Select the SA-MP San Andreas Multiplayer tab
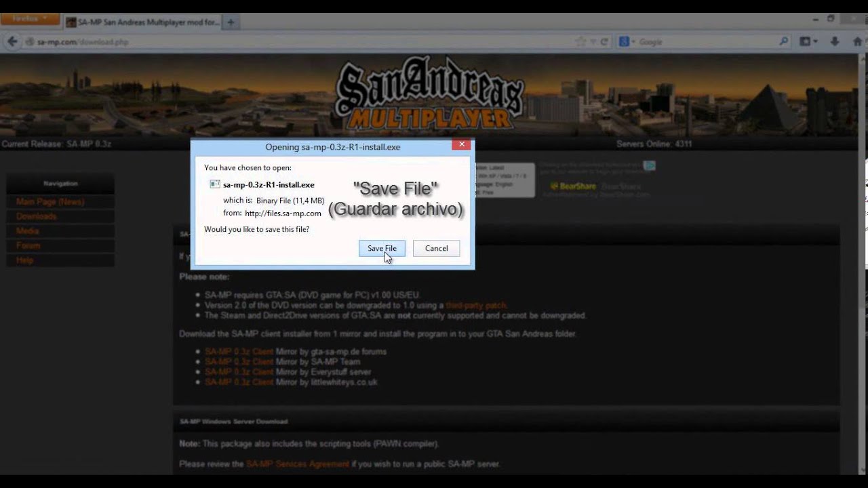Viewport: 868px width, 488px height. click(x=142, y=22)
